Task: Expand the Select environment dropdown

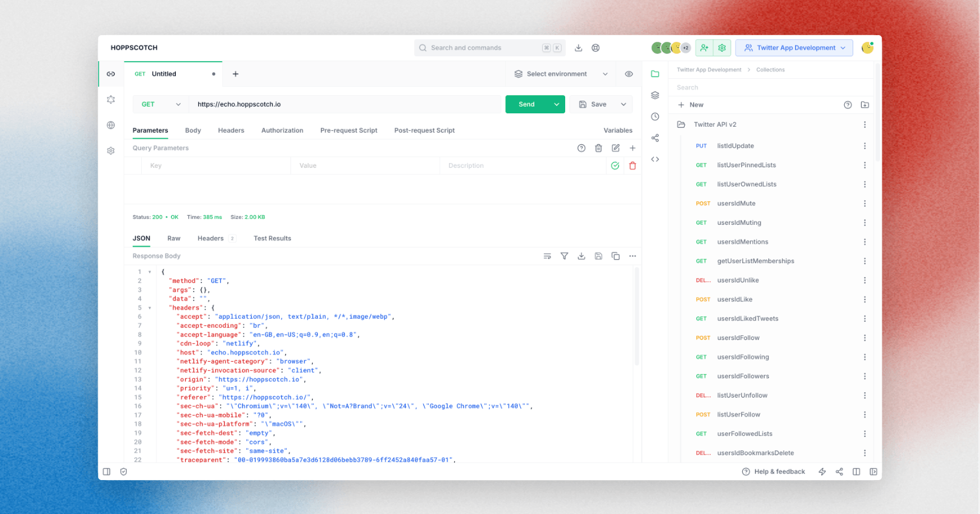Action: [560, 74]
